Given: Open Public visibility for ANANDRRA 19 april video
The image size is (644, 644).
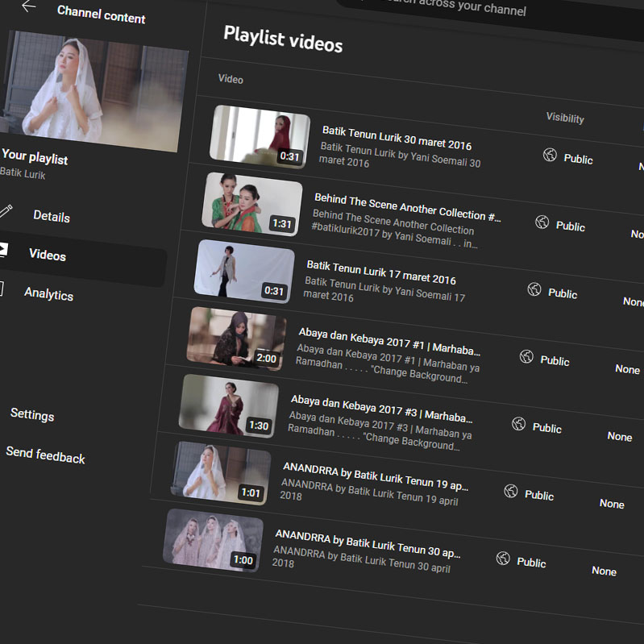Looking at the screenshot, I should [539, 495].
